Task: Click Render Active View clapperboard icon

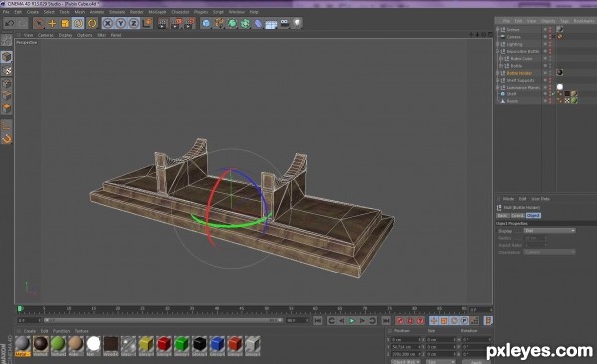Action: coord(163,23)
